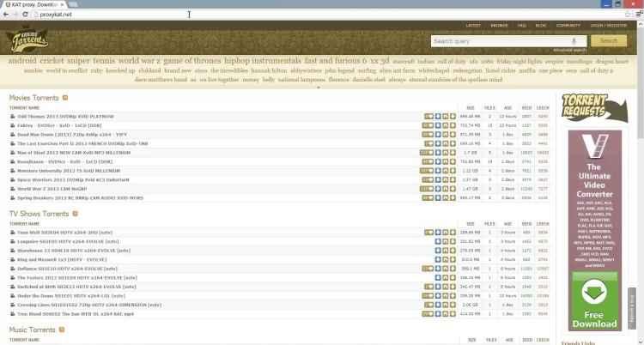The image size is (644, 345).
Task: Click last yellow download icon in World War Z row
Action: click(453, 189)
